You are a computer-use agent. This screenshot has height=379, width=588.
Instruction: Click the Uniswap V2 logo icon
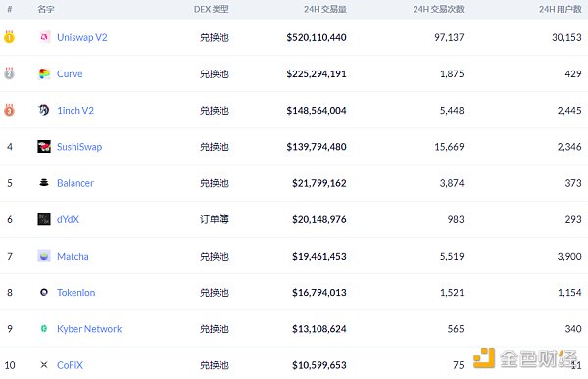(x=44, y=37)
